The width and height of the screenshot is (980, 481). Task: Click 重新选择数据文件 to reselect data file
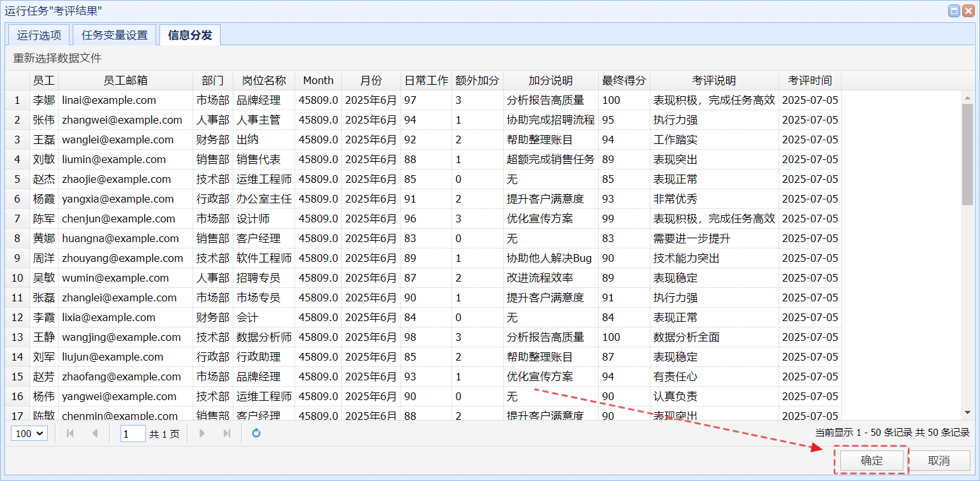click(57, 58)
